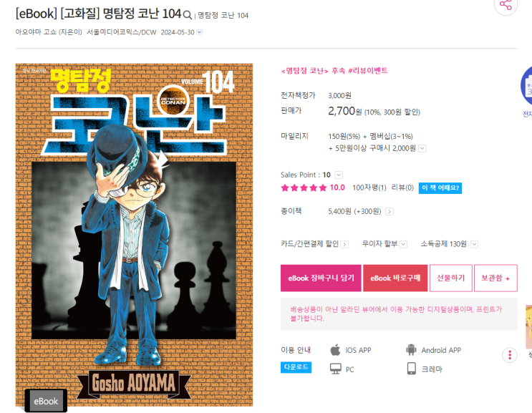Expand the publication date dropdown arrow
This screenshot has width=532, height=413.
(200, 32)
